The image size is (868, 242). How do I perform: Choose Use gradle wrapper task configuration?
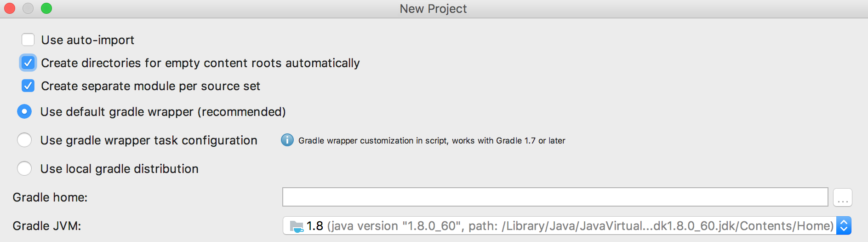click(24, 140)
